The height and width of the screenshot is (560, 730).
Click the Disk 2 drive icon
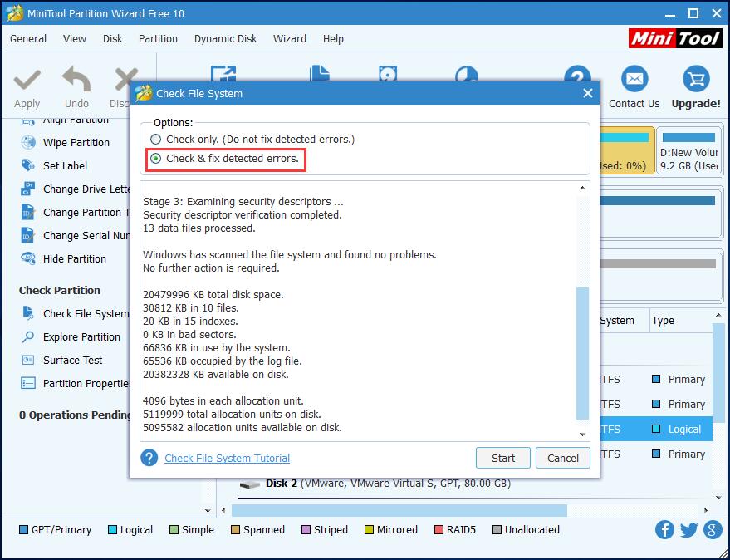point(249,484)
